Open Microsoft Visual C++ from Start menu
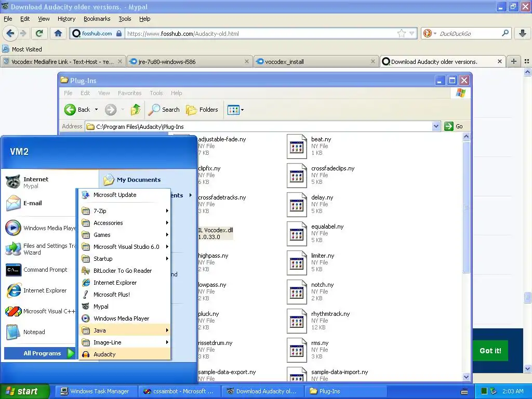The width and height of the screenshot is (532, 399). 40,311
